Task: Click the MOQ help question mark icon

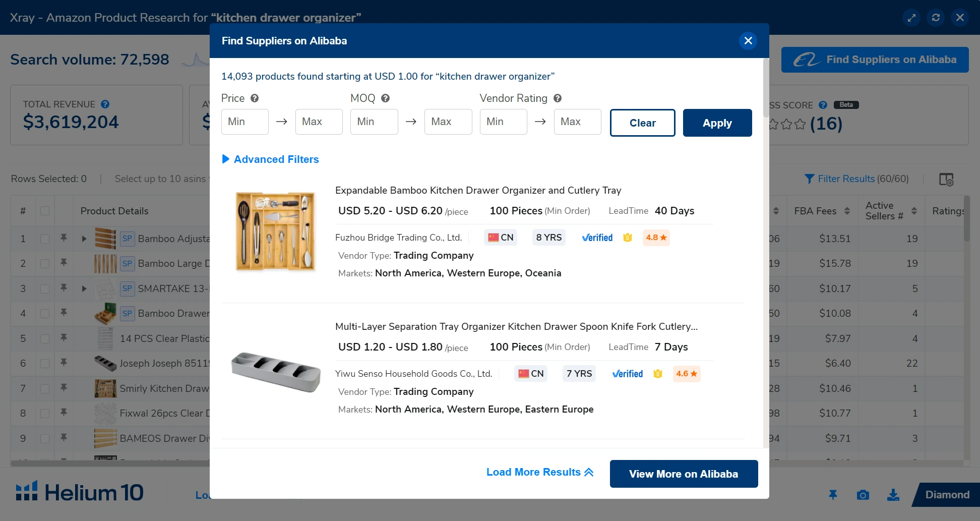Action: pyautogui.click(x=385, y=98)
